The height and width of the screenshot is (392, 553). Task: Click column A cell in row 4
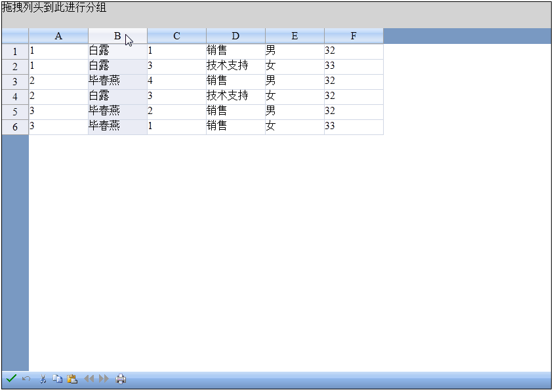(x=58, y=97)
